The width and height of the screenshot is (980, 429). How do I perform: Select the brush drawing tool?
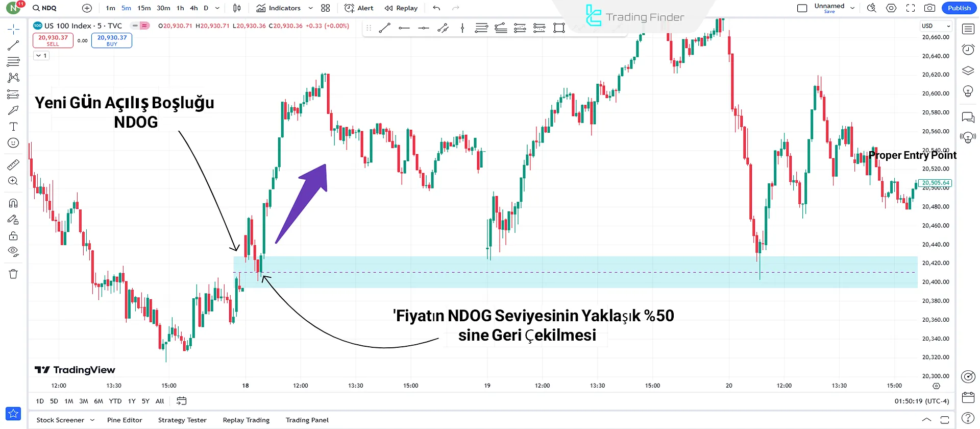coord(13,110)
